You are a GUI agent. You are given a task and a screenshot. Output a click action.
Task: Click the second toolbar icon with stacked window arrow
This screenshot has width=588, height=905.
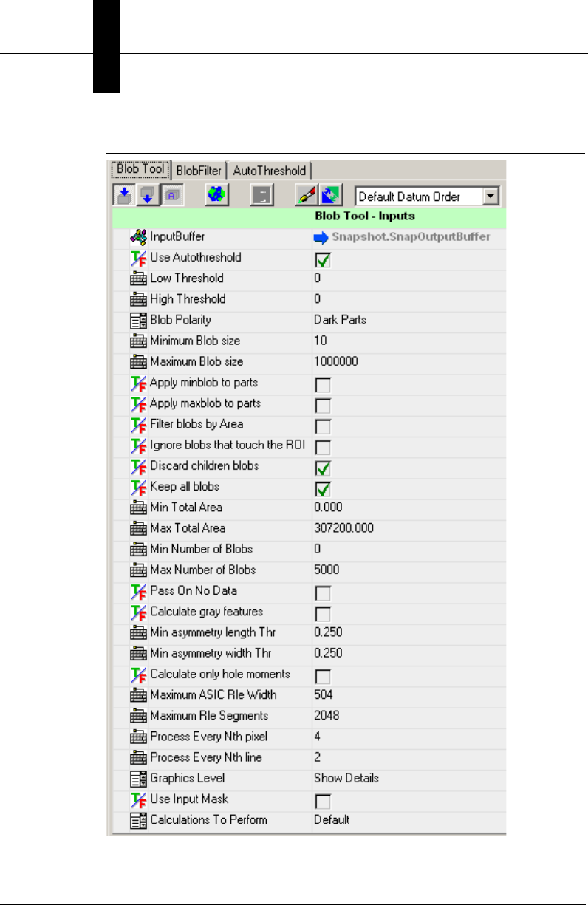tap(147, 196)
